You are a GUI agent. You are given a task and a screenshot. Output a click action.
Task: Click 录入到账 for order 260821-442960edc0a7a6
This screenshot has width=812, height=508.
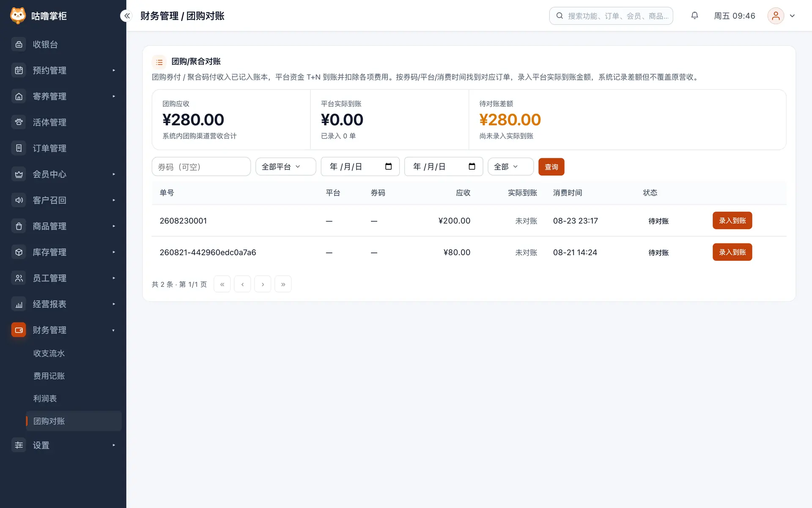coord(732,252)
